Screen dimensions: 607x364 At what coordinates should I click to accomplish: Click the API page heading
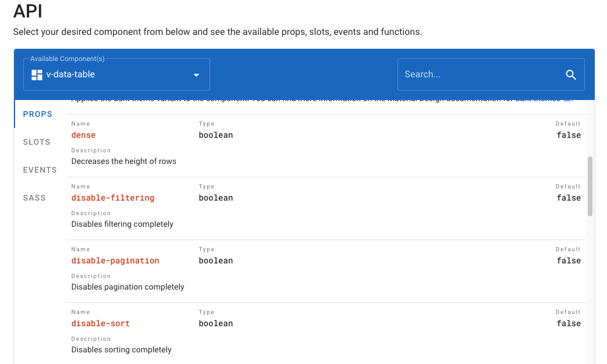(x=26, y=12)
